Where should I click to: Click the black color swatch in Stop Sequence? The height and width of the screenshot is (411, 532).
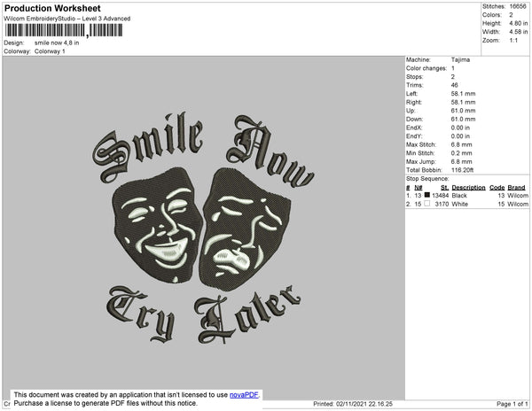click(x=427, y=195)
